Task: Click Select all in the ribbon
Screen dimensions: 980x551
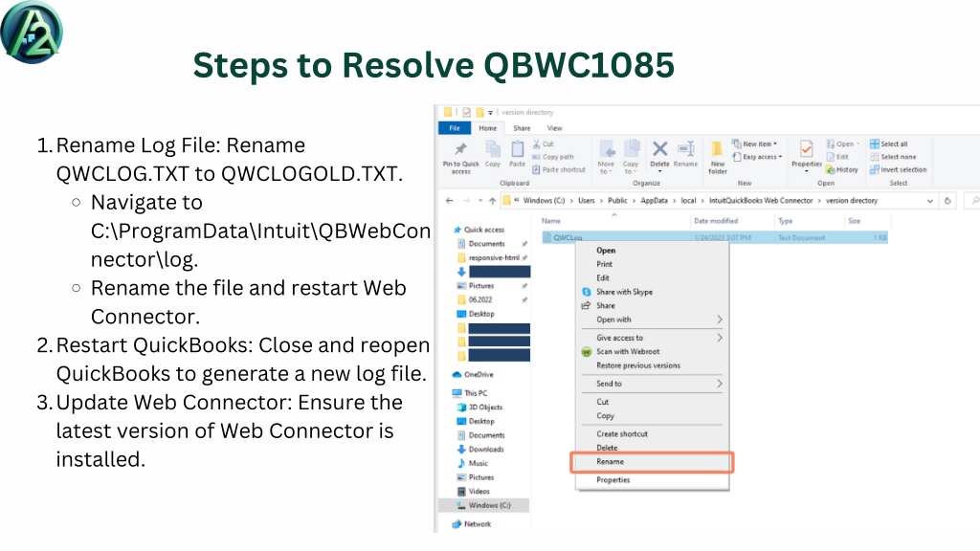Action: tap(889, 143)
